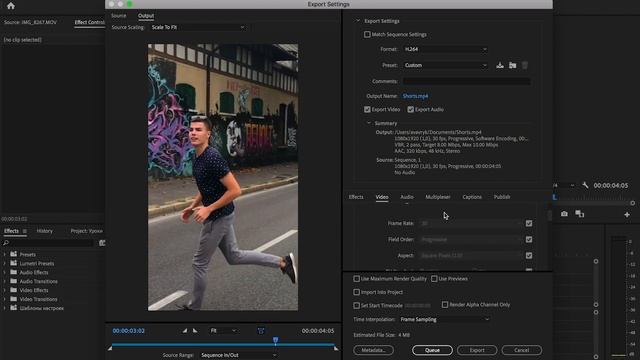Click the Queue button
Image resolution: width=640 pixels, height=360 pixels.
pos(432,350)
